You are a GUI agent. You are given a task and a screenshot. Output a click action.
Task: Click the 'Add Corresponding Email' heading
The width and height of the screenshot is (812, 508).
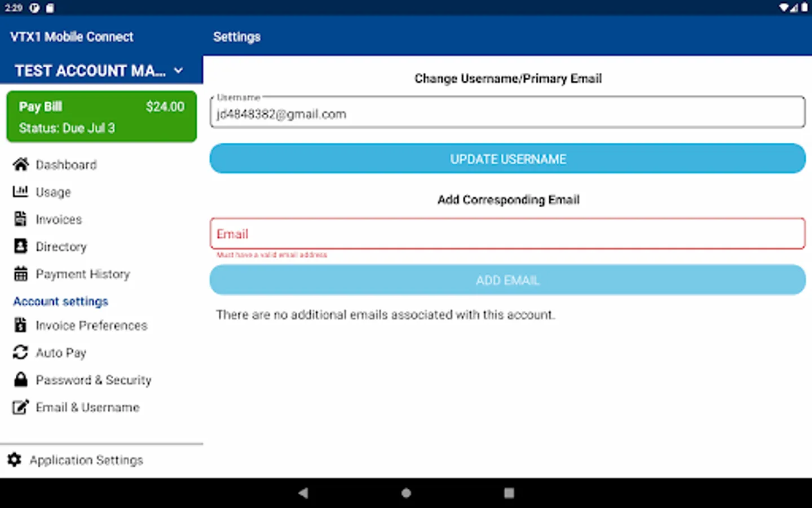[508, 200]
